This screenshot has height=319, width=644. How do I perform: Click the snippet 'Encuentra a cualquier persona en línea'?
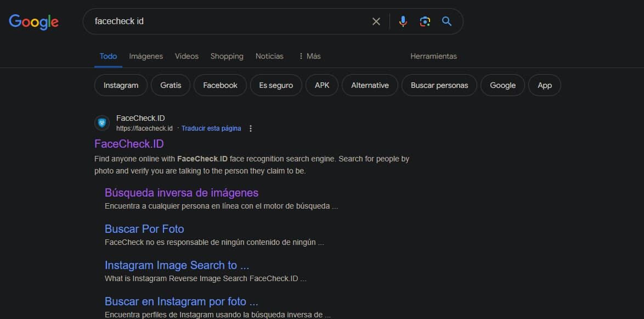pos(222,206)
